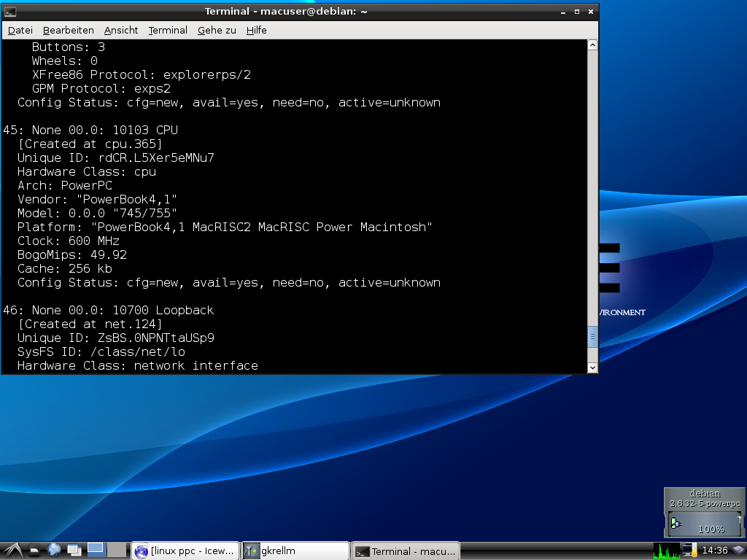Click the "Clock: 600 MHz" line
This screenshot has height=560, width=747.
68,241
